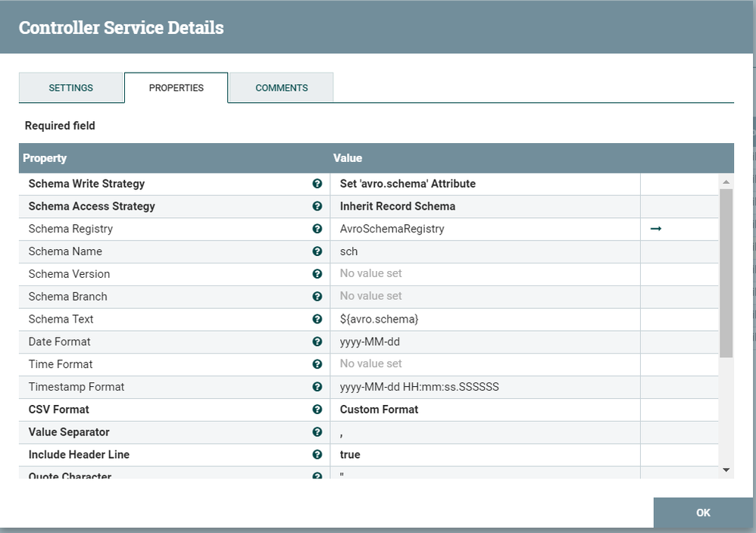Click the Timestamp Format help icon
The height and width of the screenshot is (533, 756).
317,387
